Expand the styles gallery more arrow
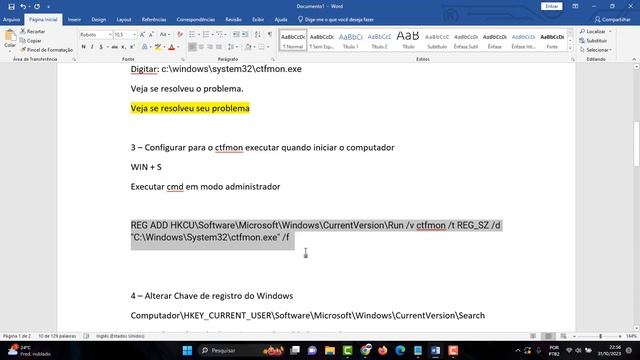Viewport: 640px width, 360px height. (x=570, y=48)
